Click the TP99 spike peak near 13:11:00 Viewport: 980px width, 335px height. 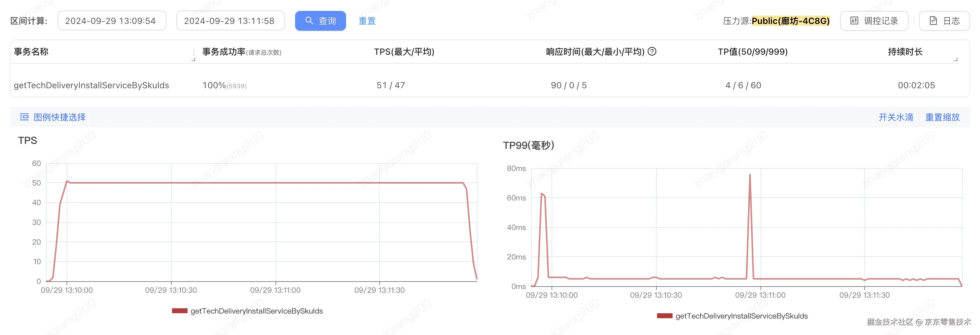(749, 175)
